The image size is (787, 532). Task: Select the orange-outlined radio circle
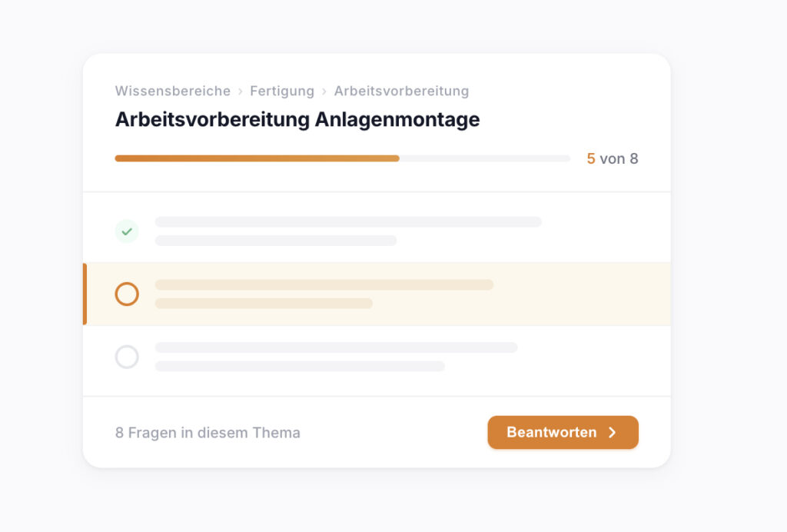click(127, 294)
